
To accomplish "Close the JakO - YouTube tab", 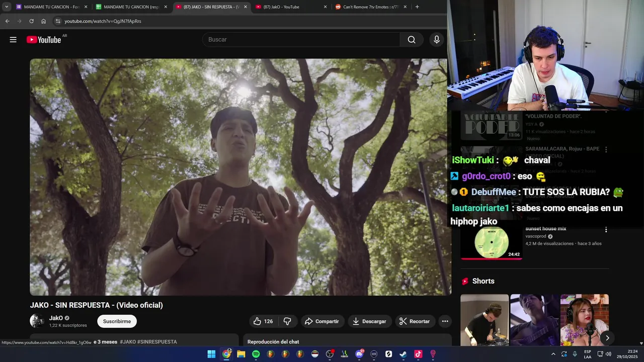I will pyautogui.click(x=325, y=7).
